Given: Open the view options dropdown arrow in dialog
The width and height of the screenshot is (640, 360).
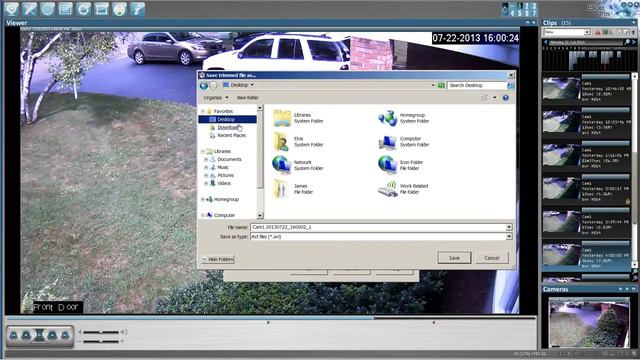Looking at the screenshot, I should [x=495, y=98].
